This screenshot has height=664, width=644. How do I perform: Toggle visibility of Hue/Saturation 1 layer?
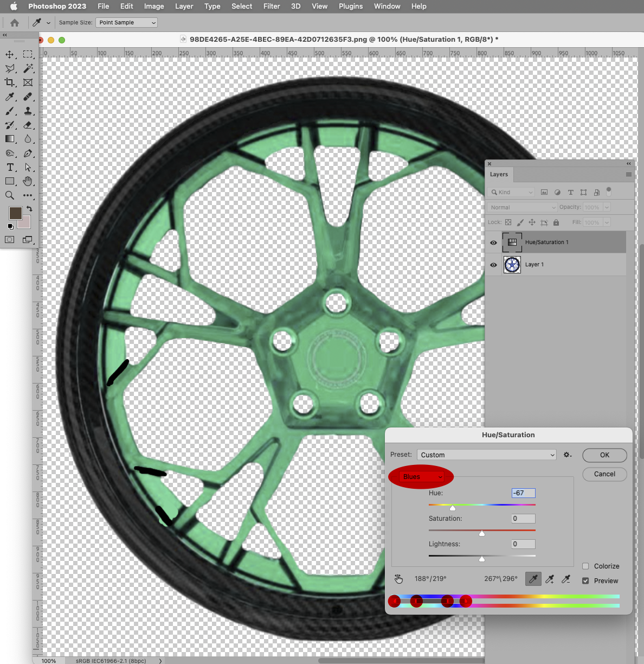coord(493,242)
